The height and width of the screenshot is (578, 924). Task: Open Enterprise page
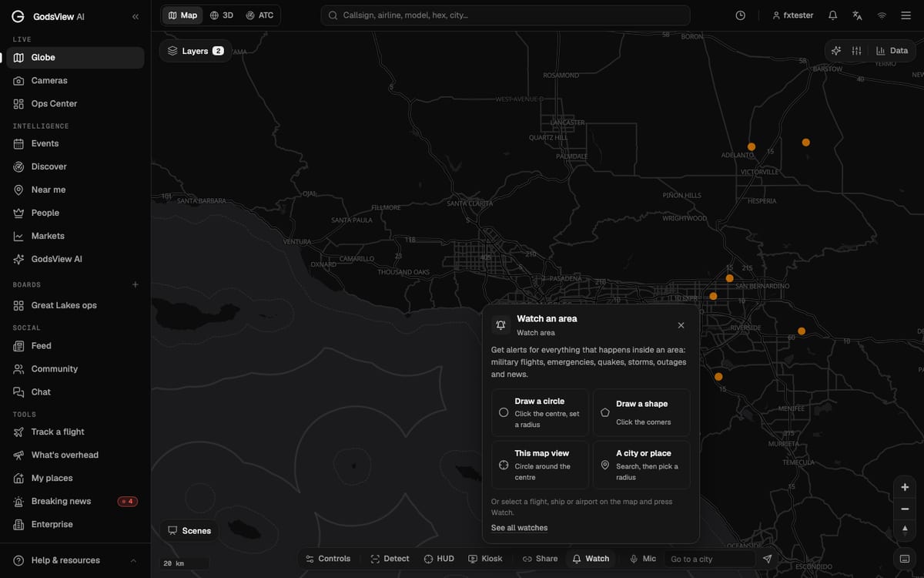tap(75, 525)
